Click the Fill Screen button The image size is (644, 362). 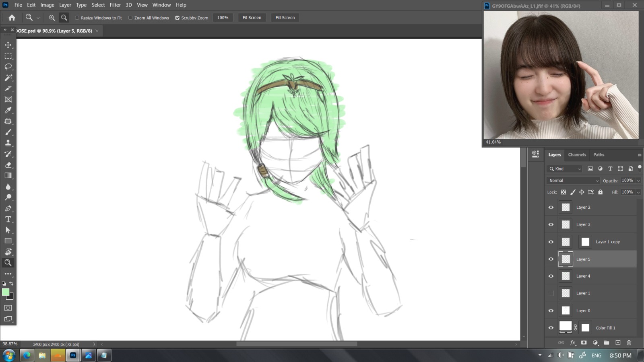(285, 18)
